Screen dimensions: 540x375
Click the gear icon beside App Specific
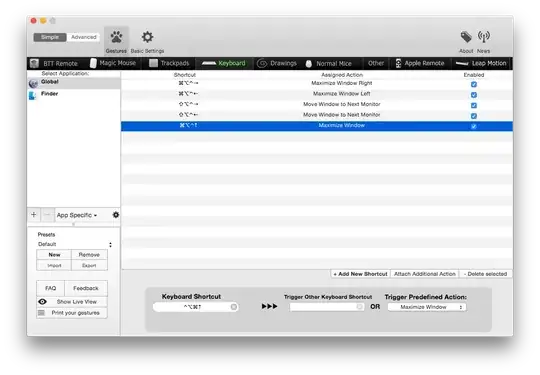[x=116, y=215]
